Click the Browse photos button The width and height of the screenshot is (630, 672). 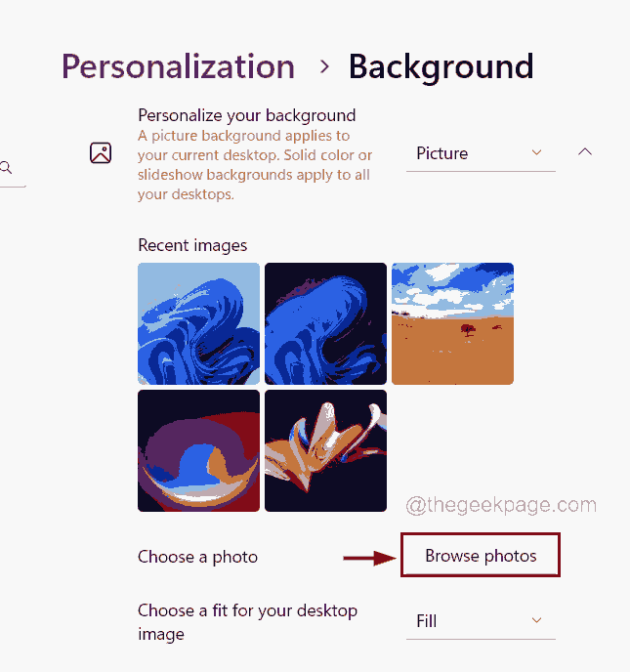tap(481, 556)
